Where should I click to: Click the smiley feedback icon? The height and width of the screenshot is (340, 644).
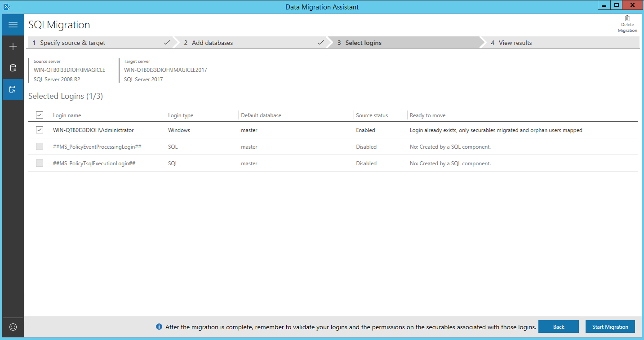[x=13, y=327]
